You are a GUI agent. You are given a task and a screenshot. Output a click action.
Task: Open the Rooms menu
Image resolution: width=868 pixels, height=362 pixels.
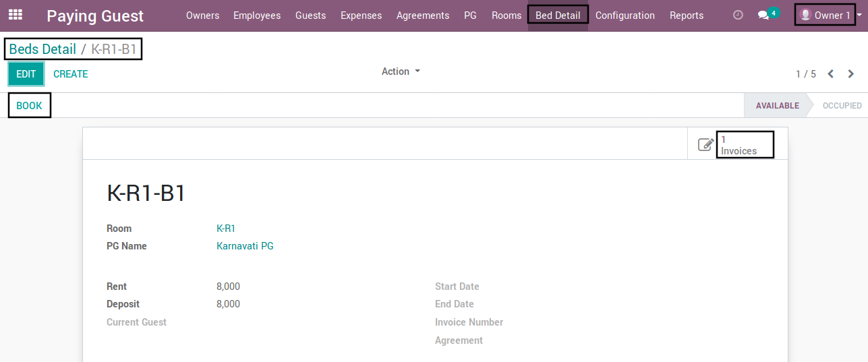point(507,16)
